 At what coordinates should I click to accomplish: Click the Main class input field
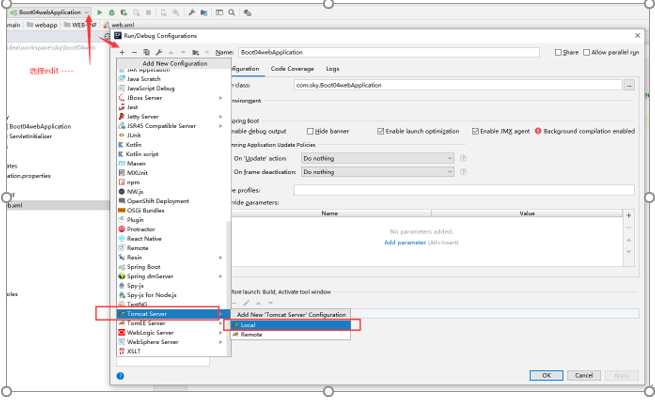coord(458,85)
